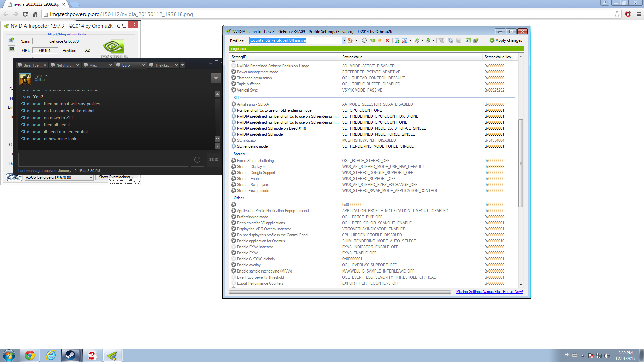The image size is (644, 362).
Task: Click the settings list vertical scrollbar thumb
Action: [521, 163]
